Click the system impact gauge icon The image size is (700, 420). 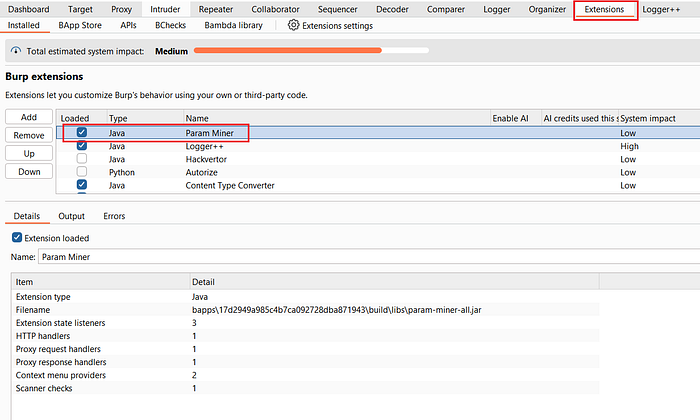coord(16,51)
